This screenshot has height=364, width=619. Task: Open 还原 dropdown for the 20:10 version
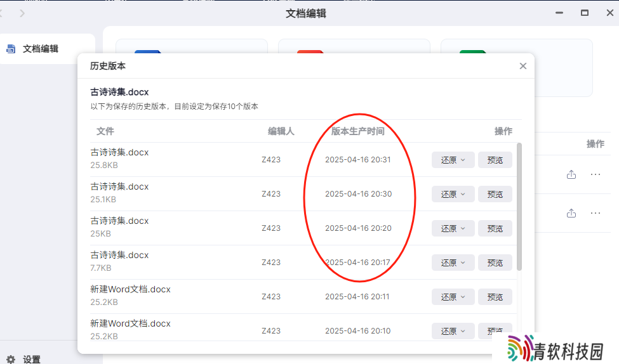(x=453, y=331)
